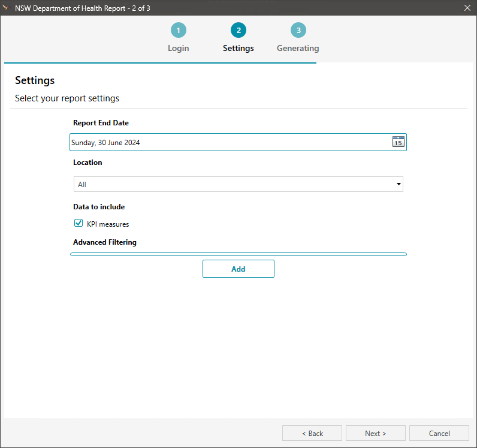
Task: Uncheck the KPI measures checkbox
Action: [x=79, y=223]
